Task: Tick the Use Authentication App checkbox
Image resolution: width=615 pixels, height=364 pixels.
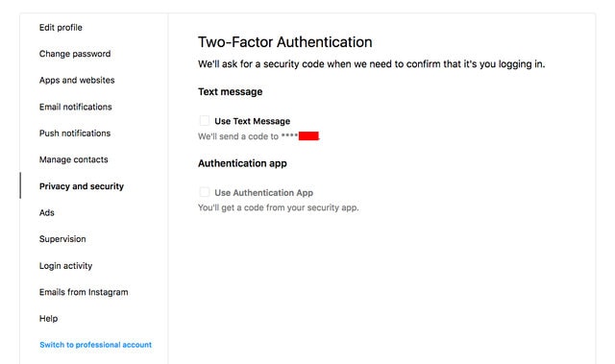Action: [205, 192]
